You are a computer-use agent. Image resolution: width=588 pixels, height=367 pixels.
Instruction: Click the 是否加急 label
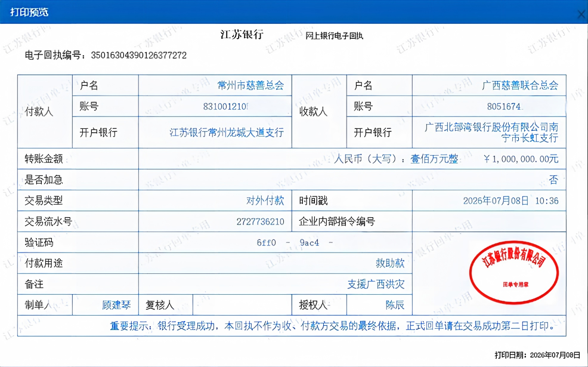click(44, 180)
